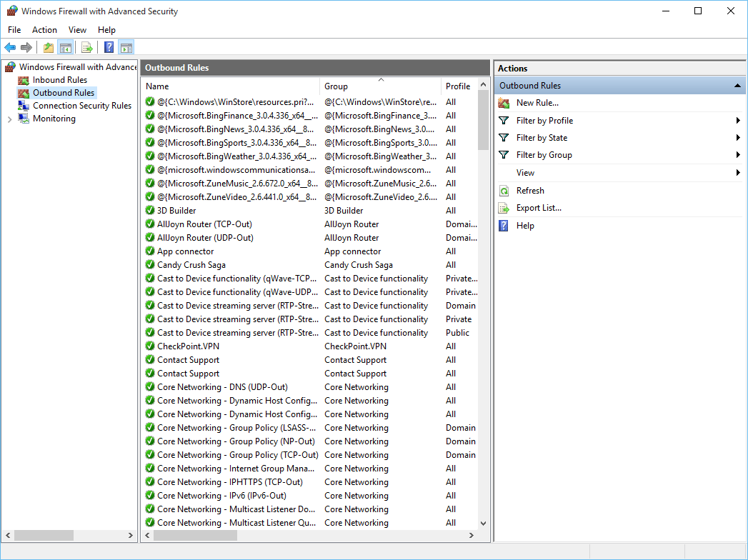
Task: Select Inbound Rules in the tree
Action: point(59,80)
